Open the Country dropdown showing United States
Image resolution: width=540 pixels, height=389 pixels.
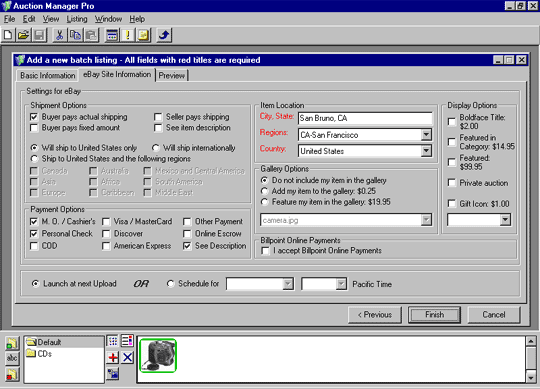coord(426,151)
